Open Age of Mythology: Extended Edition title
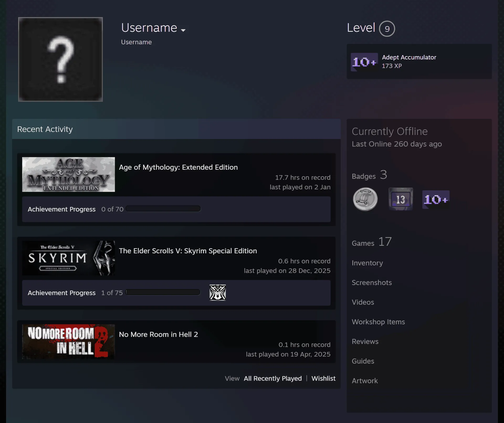This screenshot has height=423, width=504. 178,167
